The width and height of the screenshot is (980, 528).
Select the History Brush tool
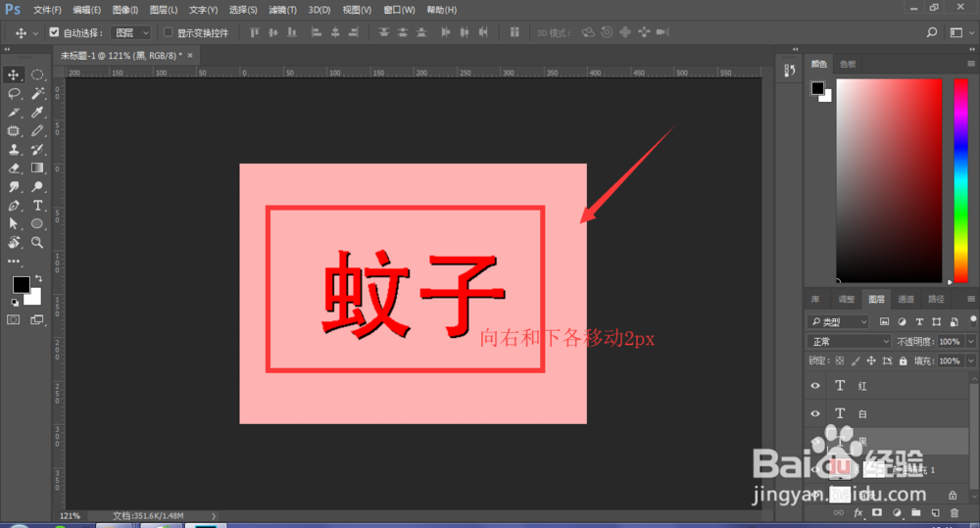click(37, 149)
